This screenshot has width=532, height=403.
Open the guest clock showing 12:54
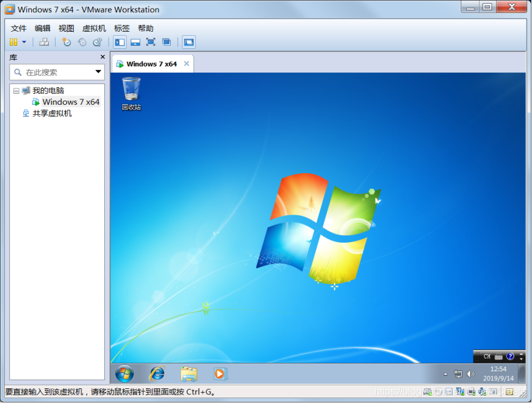click(498, 374)
